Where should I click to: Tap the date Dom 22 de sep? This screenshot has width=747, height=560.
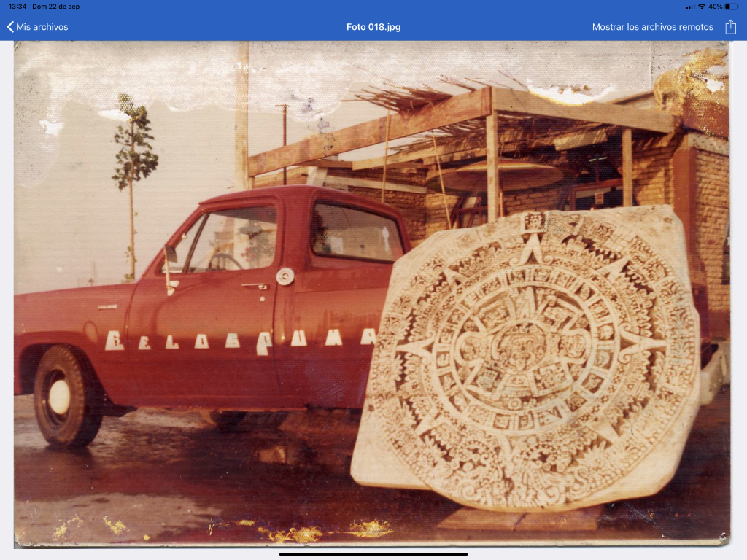pos(56,7)
